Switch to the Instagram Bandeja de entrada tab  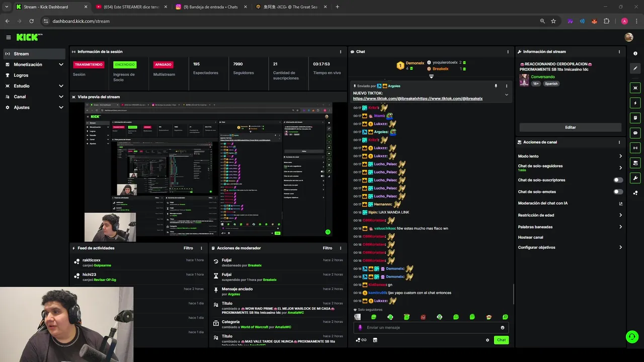pos(210,7)
